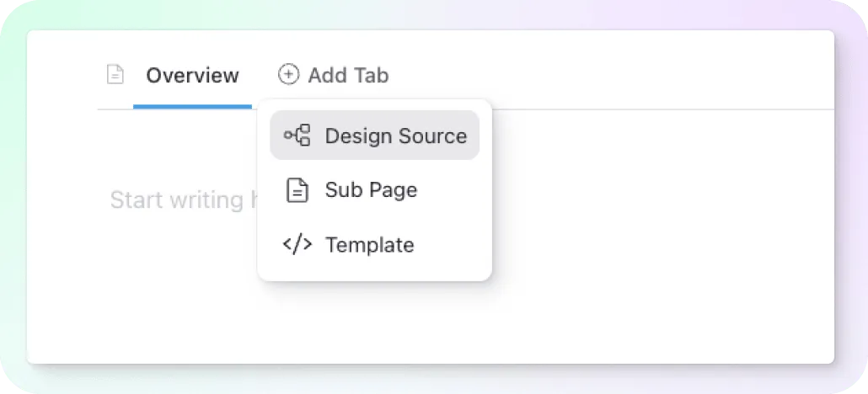Click the Template code brackets icon

tap(297, 244)
